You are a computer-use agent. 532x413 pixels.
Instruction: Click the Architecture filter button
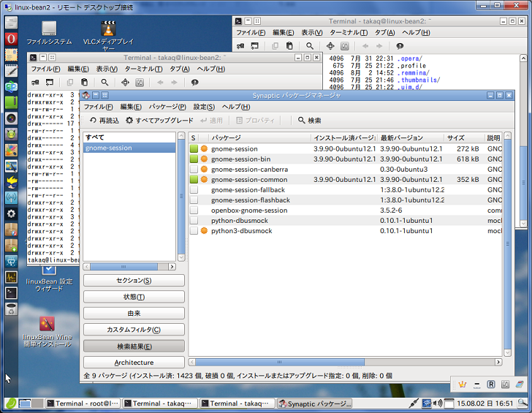[134, 363]
